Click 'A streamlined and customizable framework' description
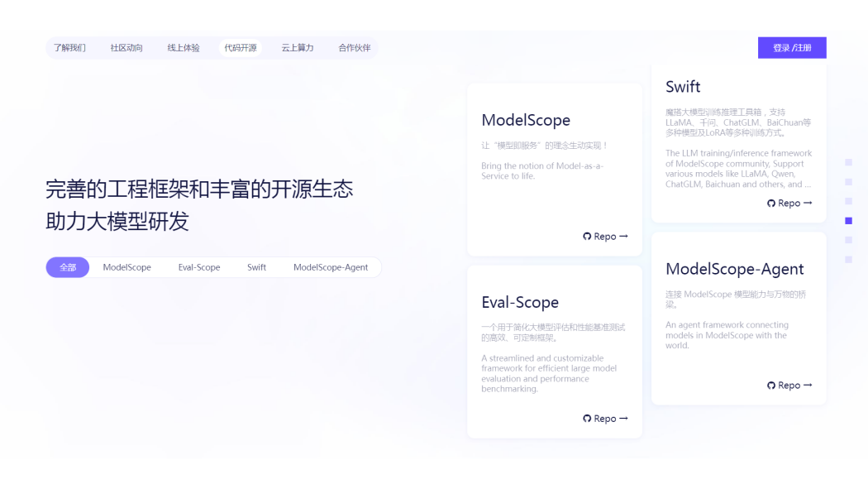 tap(549, 374)
